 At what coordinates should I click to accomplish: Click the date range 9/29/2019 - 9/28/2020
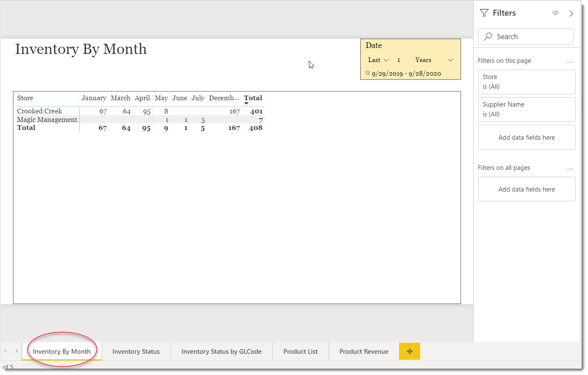tap(407, 73)
